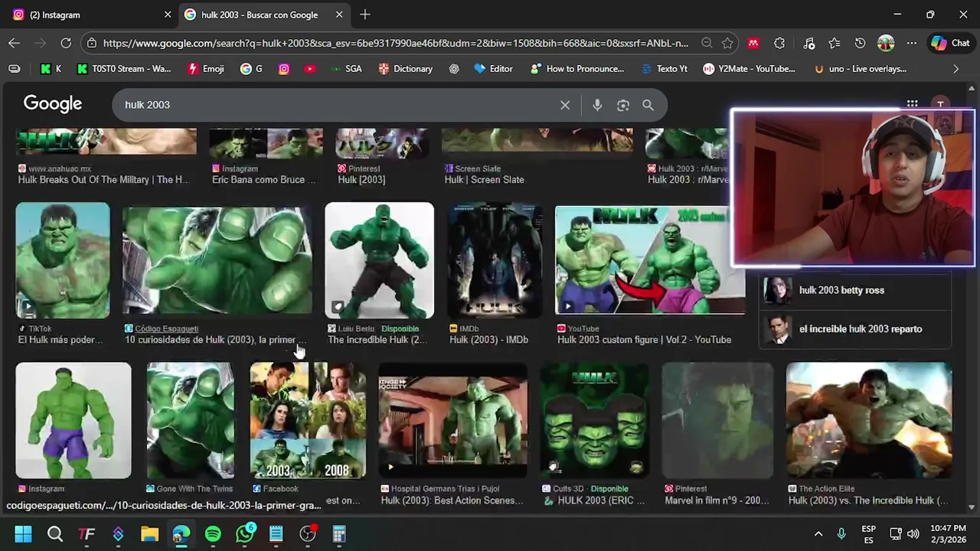The width and height of the screenshot is (980, 551).
Task: Open the T0ST0 Stream bookmark
Action: pyautogui.click(x=124, y=69)
